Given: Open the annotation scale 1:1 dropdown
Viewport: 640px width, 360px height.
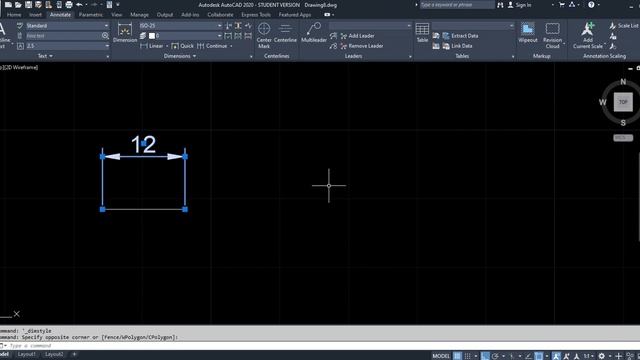Looking at the screenshot, I should coord(588,356).
